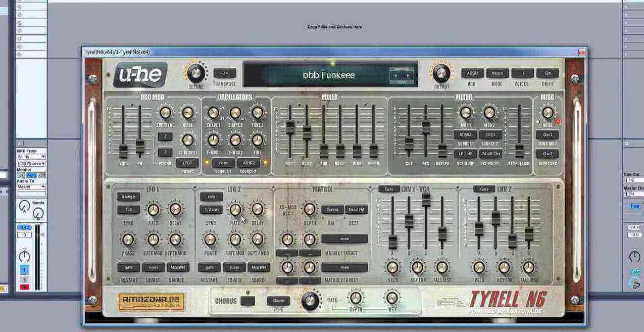Click the filter MOD 1 knob
644x332 pixels.
pos(466,112)
